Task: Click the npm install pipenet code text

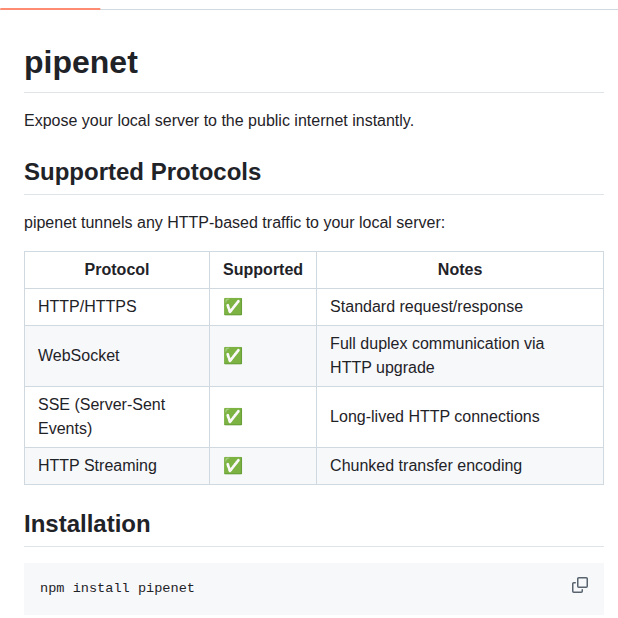Action: [117, 588]
